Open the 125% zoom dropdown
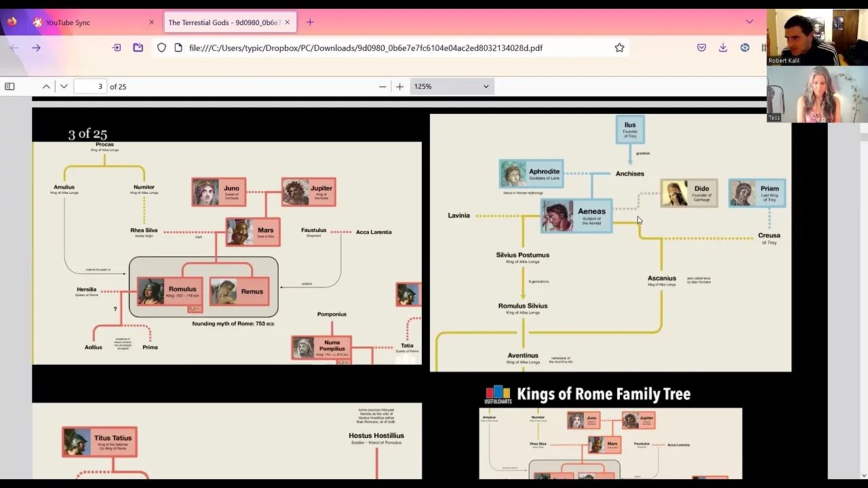This screenshot has width=868, height=488. 452,86
